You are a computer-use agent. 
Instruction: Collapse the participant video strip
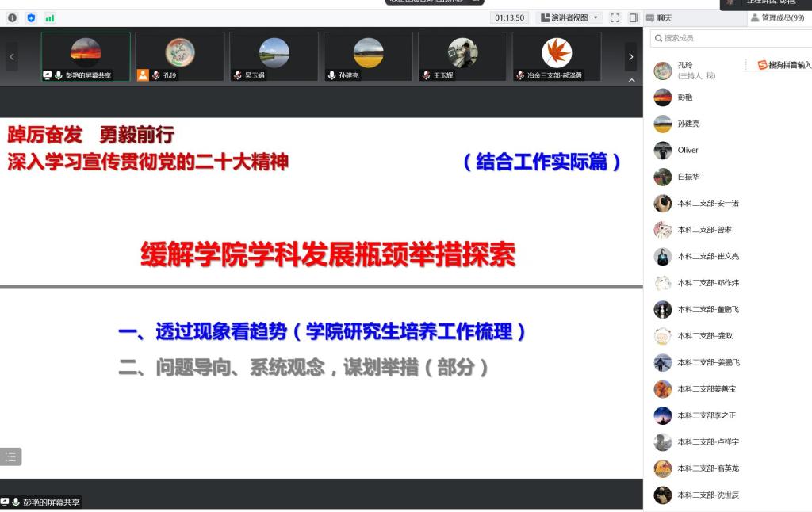tap(632, 80)
